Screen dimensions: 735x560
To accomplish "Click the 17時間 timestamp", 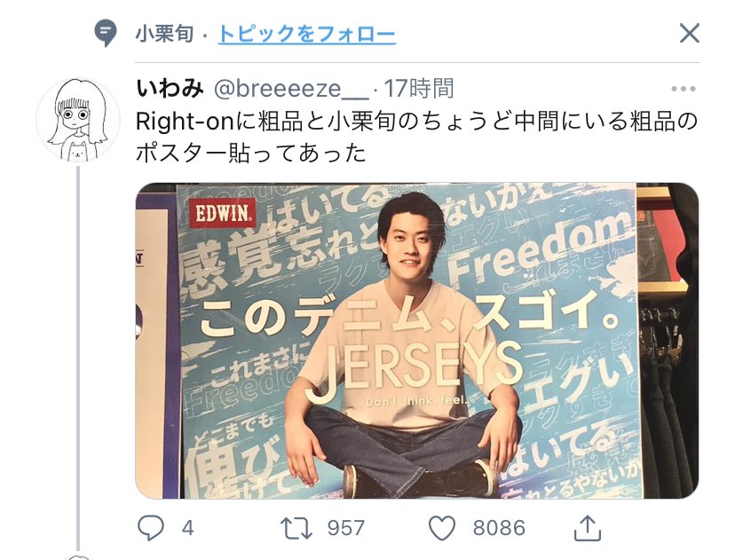I will 419,88.
